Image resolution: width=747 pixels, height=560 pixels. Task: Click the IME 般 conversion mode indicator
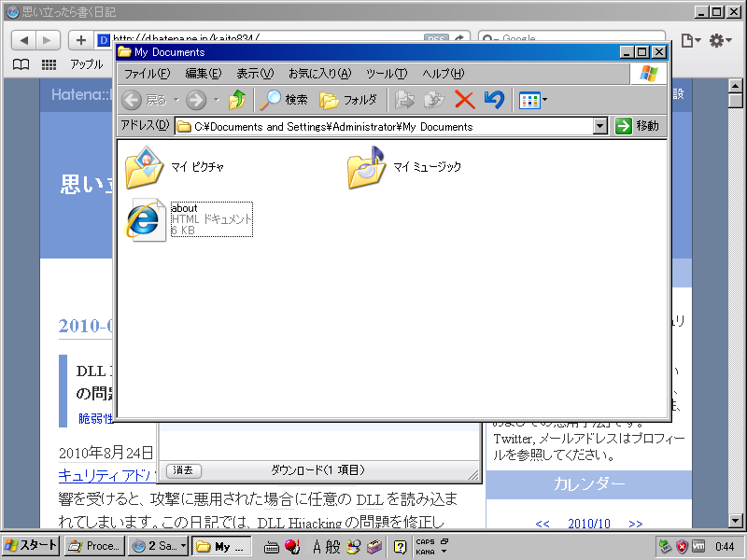(332, 547)
